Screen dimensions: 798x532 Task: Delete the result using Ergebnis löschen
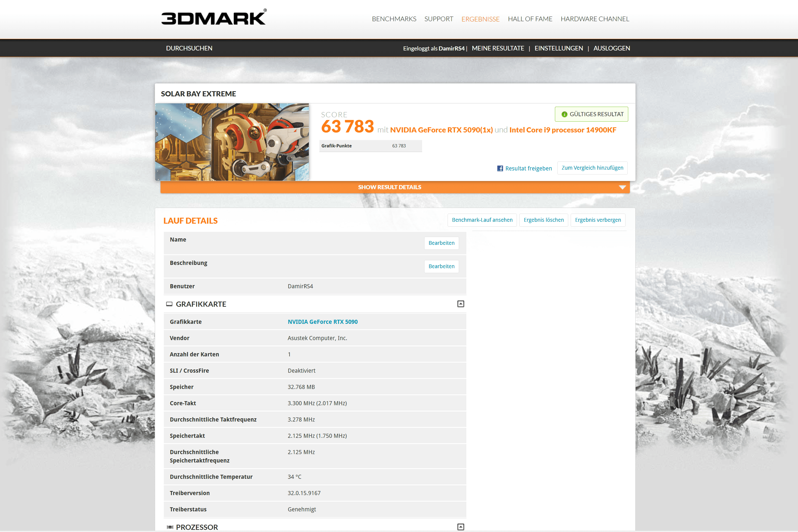(x=543, y=220)
